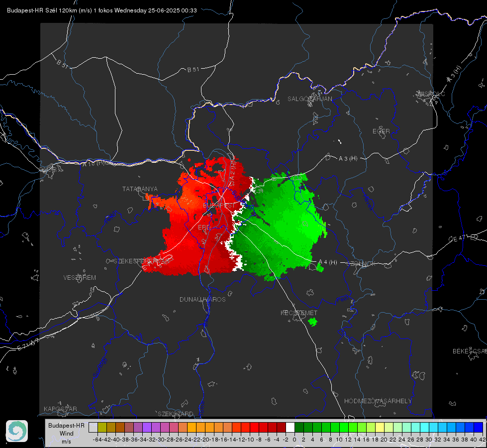Click the MISKOLC city label

pyautogui.click(x=431, y=94)
